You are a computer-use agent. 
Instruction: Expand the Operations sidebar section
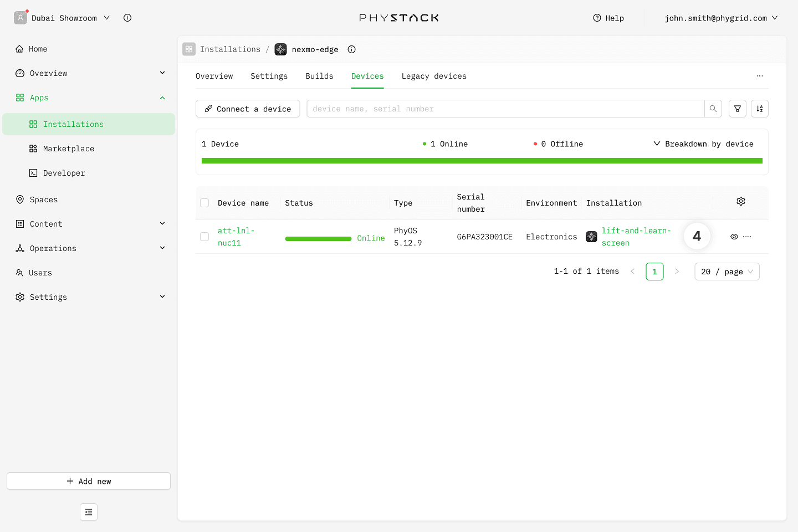coord(162,248)
